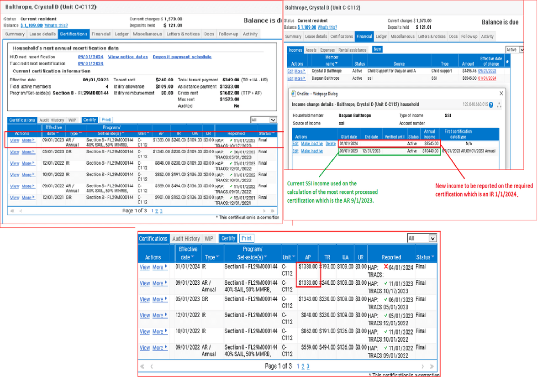
Task: Select the Expenses tab
Action: click(327, 50)
